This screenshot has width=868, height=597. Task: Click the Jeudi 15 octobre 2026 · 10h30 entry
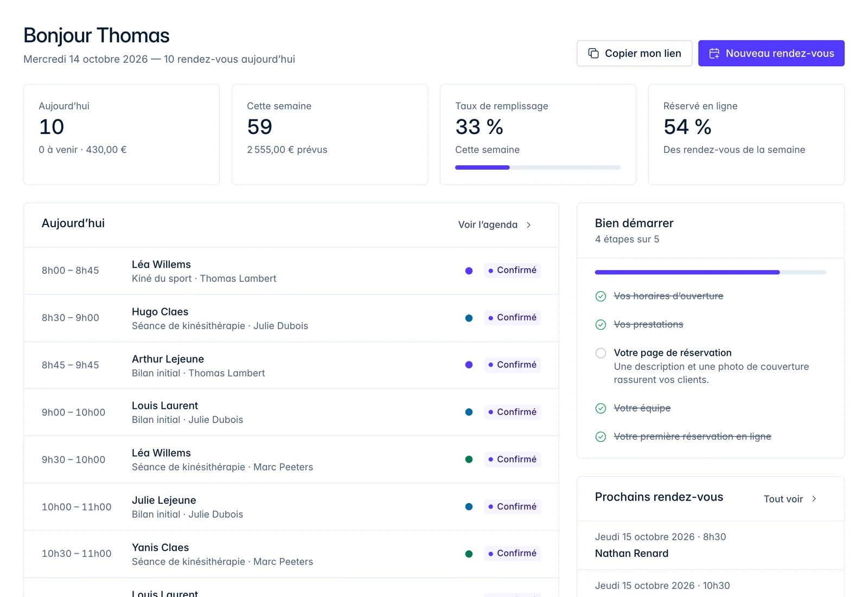[x=662, y=586]
